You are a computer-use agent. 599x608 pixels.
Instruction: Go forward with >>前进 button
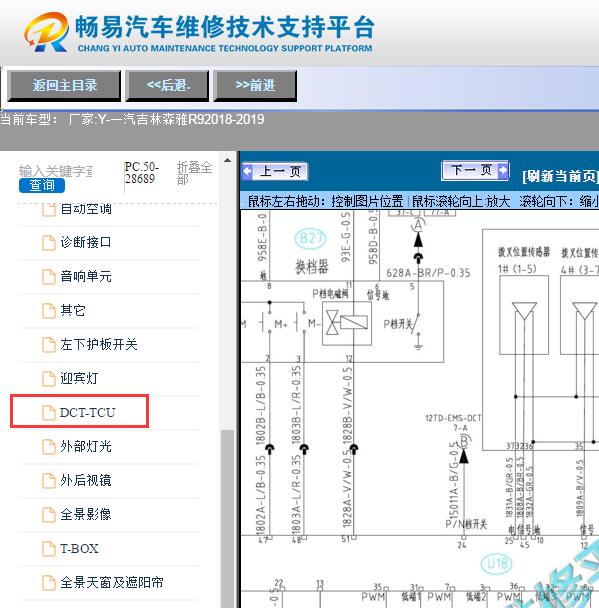tap(255, 86)
